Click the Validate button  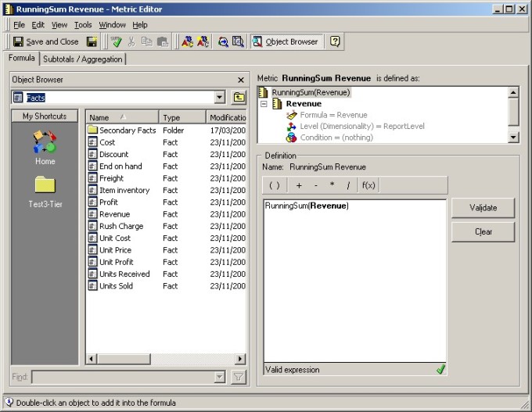click(x=483, y=208)
